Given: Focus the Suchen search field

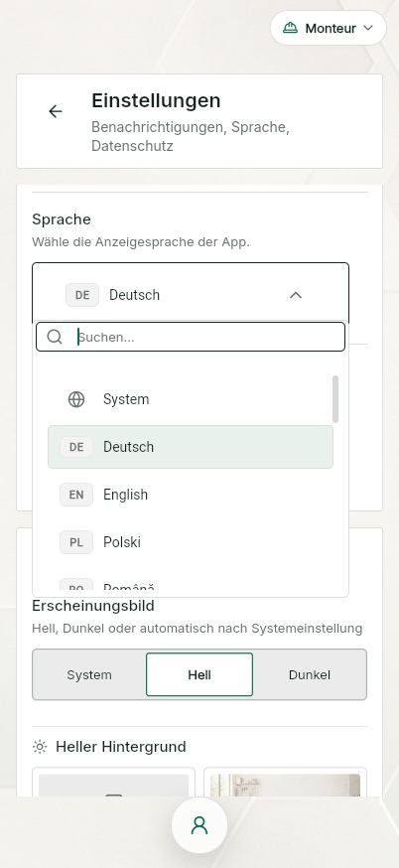Looking at the screenshot, I should [191, 337].
